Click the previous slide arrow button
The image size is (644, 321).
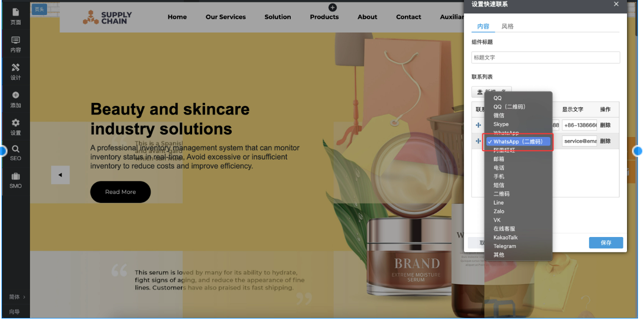[60, 175]
